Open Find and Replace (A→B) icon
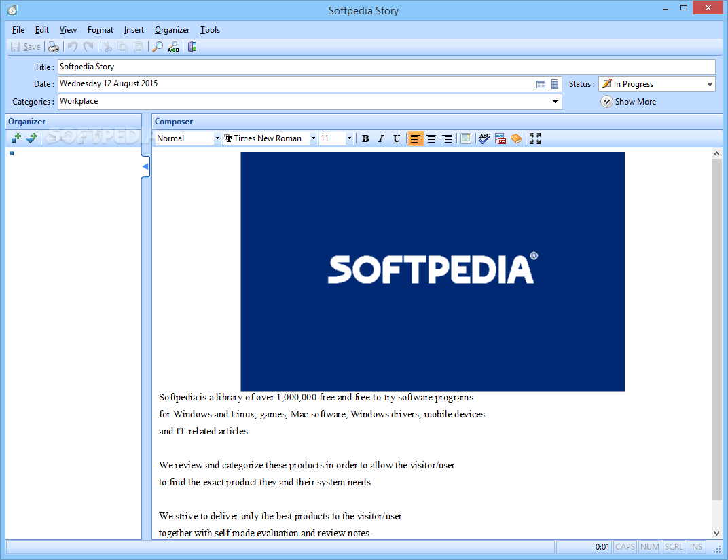728x560 pixels. click(x=173, y=47)
